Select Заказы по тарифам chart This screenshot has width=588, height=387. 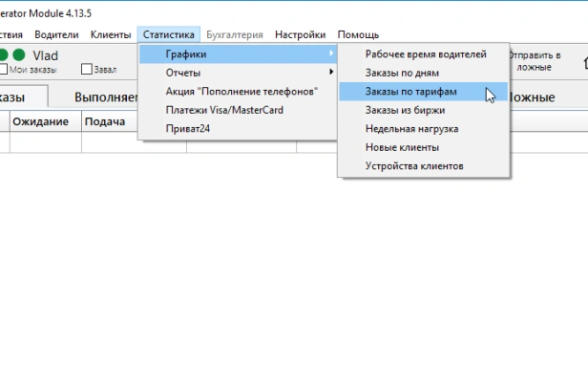[410, 91]
